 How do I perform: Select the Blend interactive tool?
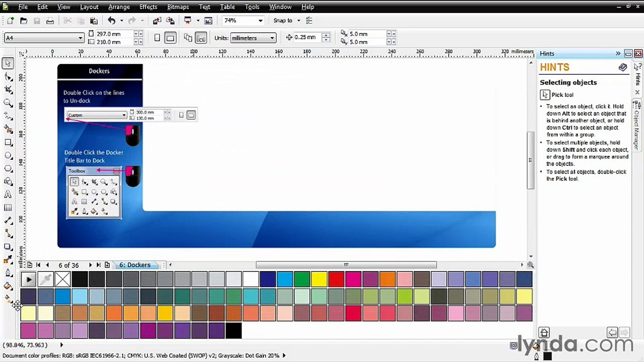point(8,247)
